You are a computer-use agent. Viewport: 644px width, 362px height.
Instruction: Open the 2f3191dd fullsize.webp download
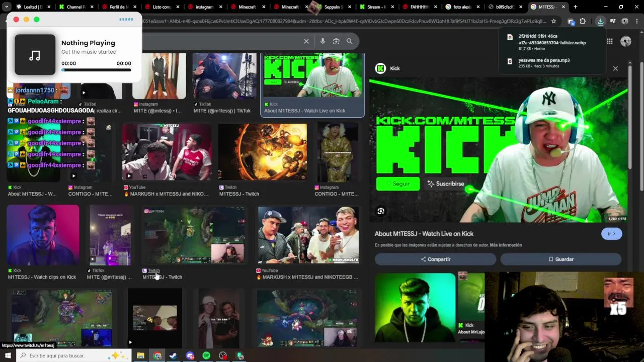pyautogui.click(x=552, y=42)
